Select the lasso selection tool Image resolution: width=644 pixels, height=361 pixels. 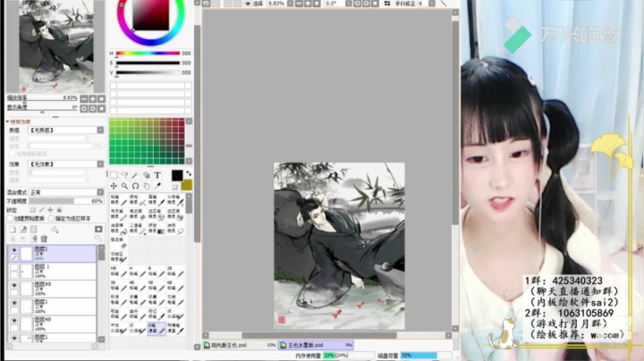pos(124,175)
